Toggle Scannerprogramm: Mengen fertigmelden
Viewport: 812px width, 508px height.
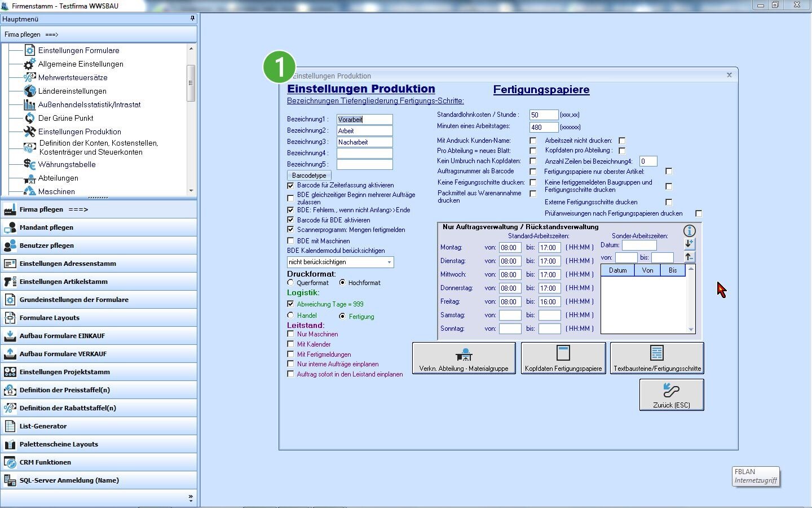290,230
